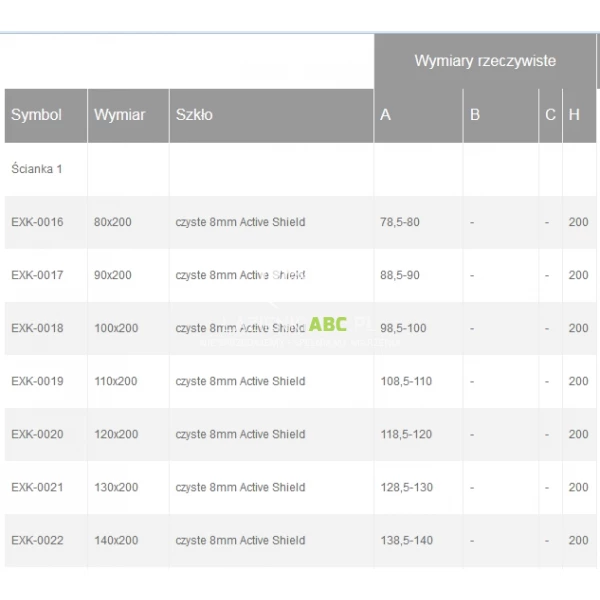Select symbol EXK-0021
Viewport: 600px width, 600px height.
[x=37, y=487]
